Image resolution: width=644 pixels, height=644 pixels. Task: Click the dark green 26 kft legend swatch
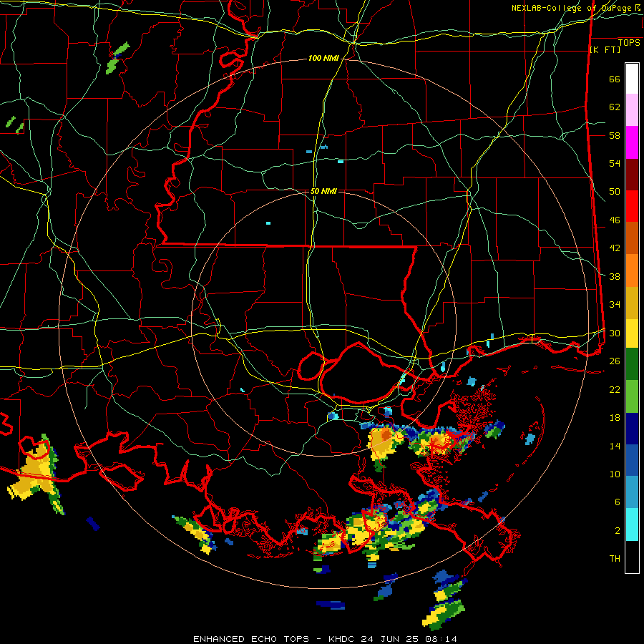(632, 364)
